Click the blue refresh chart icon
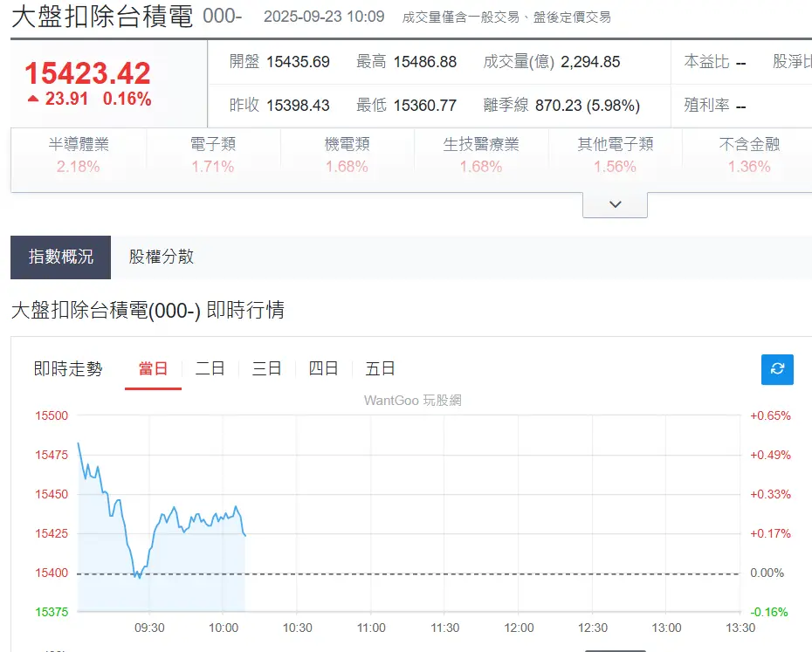Viewport: 812px width, 652px height. [x=777, y=369]
